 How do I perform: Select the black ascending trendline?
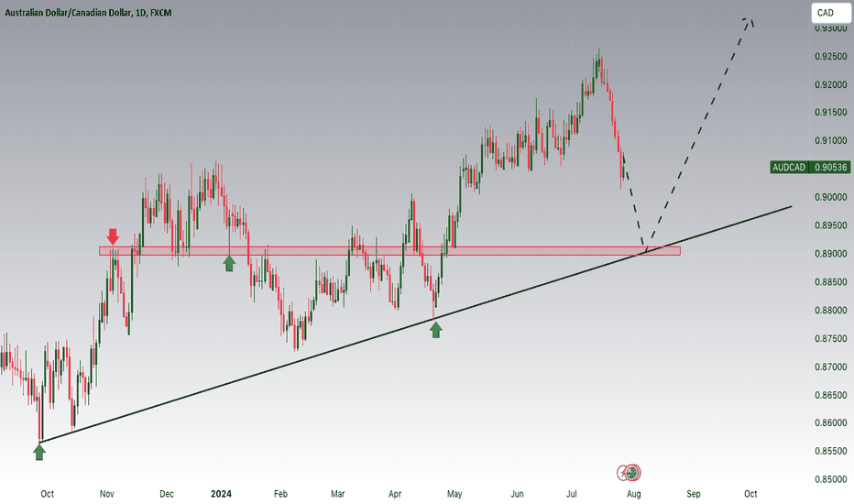[414, 324]
